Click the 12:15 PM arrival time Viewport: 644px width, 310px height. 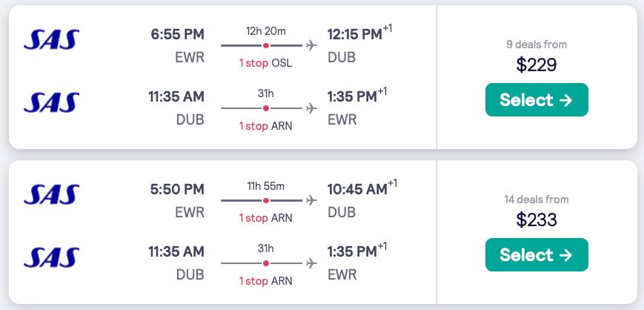(x=355, y=34)
